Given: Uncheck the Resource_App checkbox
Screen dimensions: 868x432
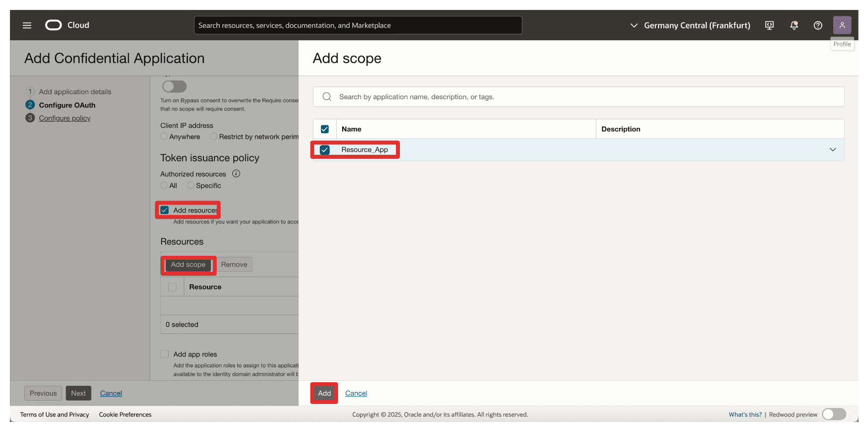Looking at the screenshot, I should click(x=325, y=150).
